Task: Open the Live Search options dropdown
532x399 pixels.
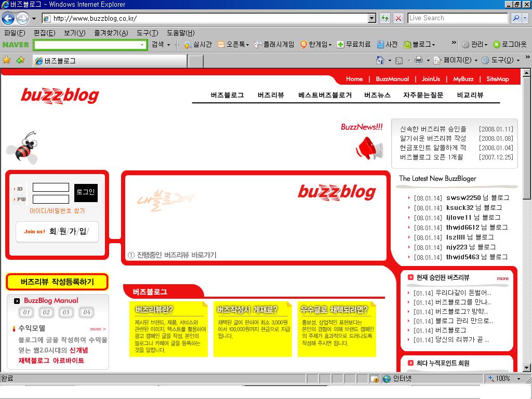Action: [525, 18]
